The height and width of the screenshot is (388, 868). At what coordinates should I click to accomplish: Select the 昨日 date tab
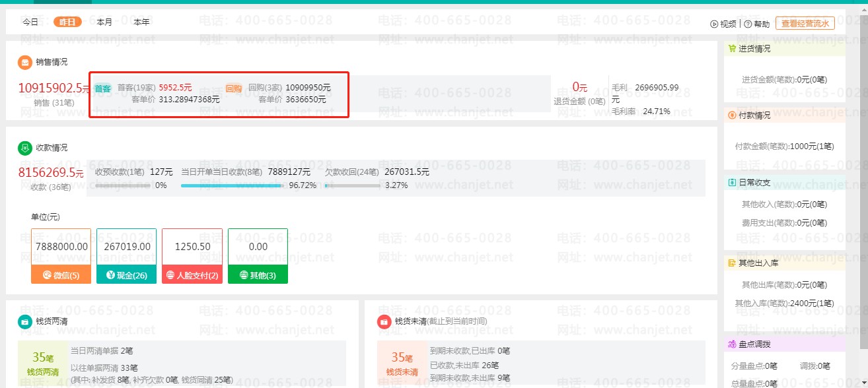67,22
